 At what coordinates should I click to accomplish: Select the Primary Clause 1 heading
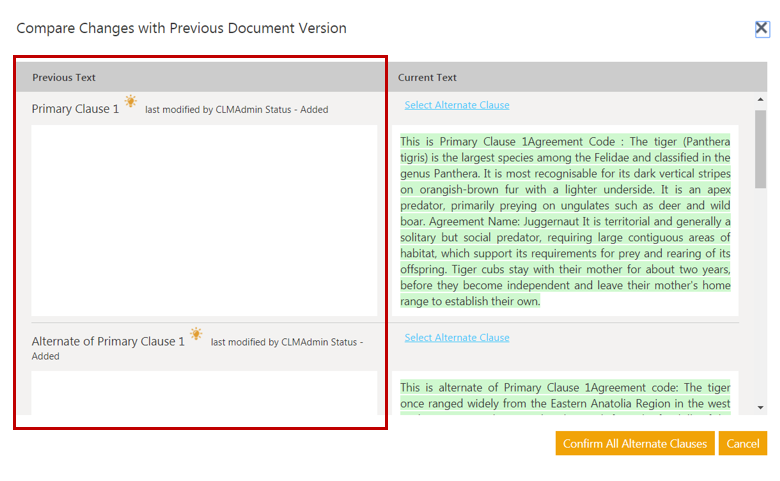tap(75, 108)
